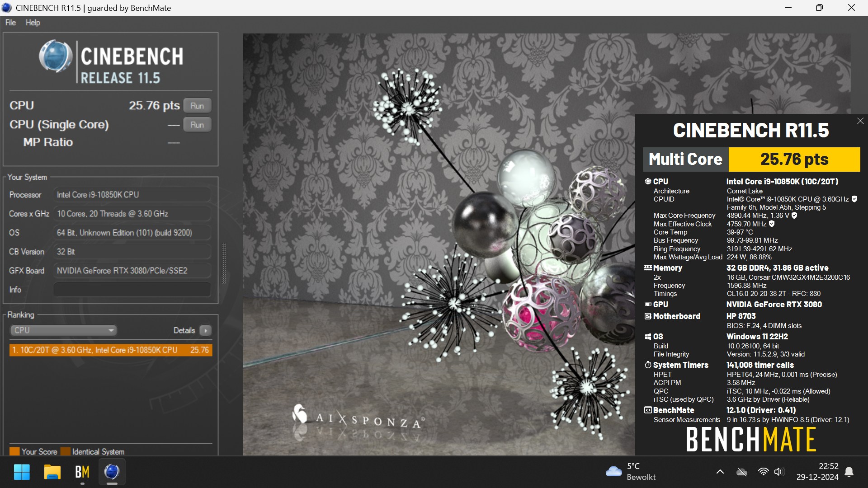Open the volume tray icon
868x488 pixels.
coord(779,472)
